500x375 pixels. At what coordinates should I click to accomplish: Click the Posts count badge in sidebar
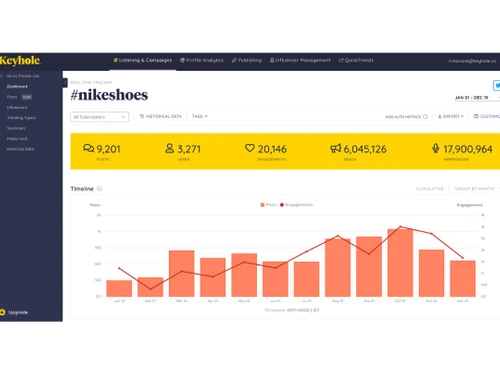[27, 97]
